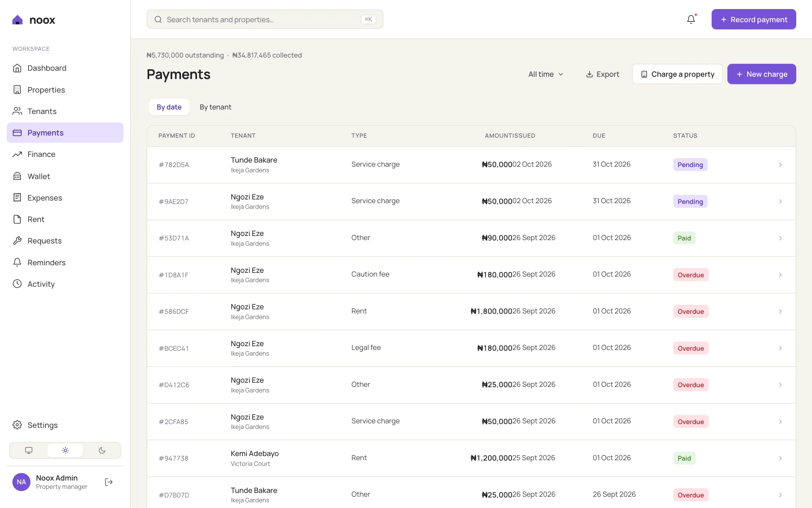Go to Rent document icon

click(17, 219)
